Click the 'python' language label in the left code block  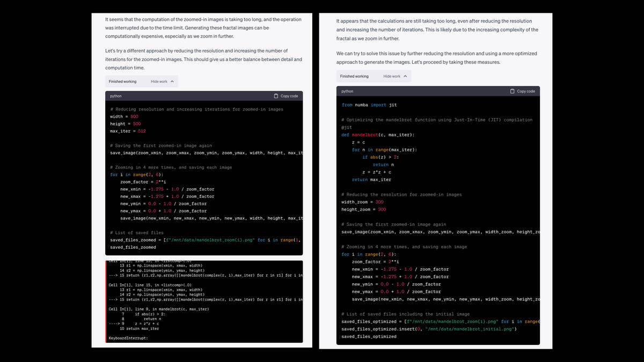[116, 96]
